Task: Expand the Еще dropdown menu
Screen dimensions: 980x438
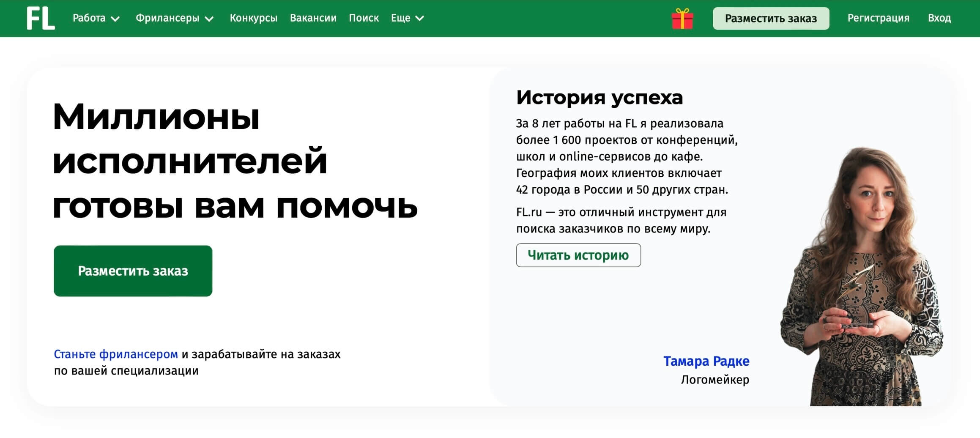Action: [x=408, y=18]
